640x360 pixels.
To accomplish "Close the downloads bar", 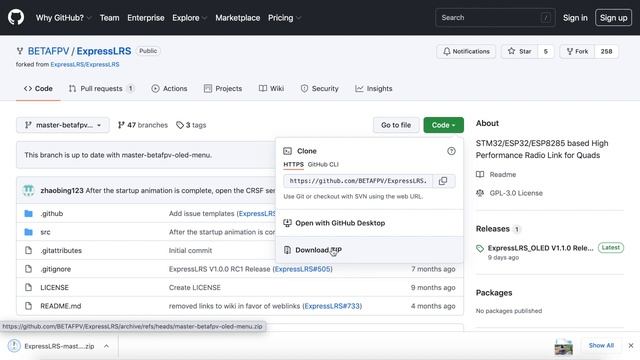I will [x=631, y=345].
